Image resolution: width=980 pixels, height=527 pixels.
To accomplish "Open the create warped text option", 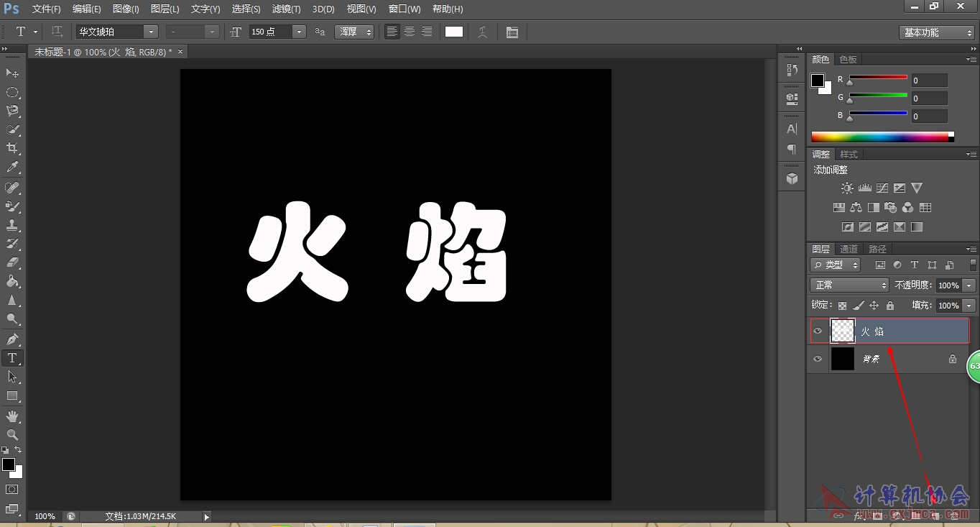I will coord(483,32).
